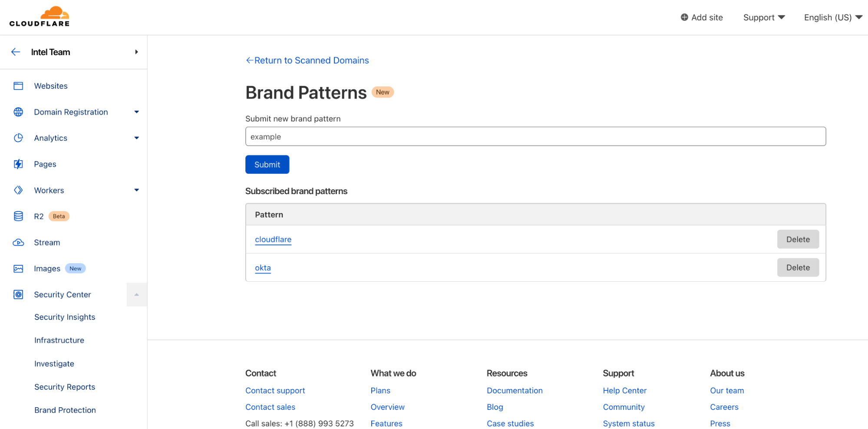Click the Add site plus icon
868x429 pixels.
[x=684, y=17]
